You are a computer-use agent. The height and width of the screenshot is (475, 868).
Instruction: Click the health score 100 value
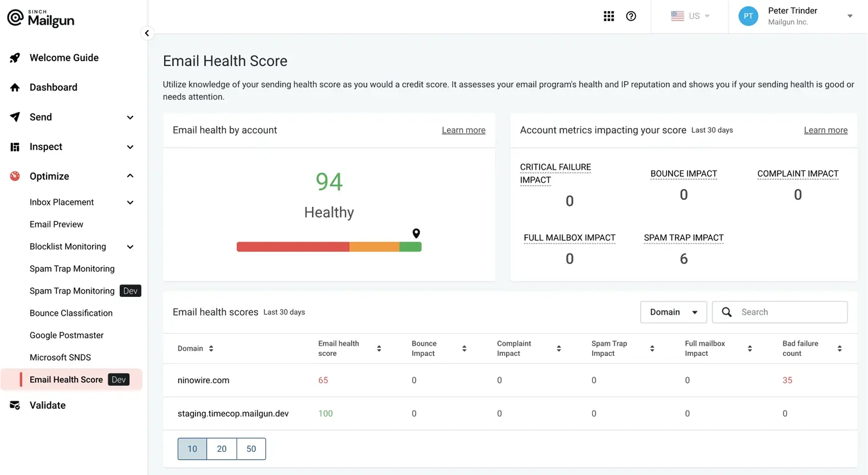[325, 413]
